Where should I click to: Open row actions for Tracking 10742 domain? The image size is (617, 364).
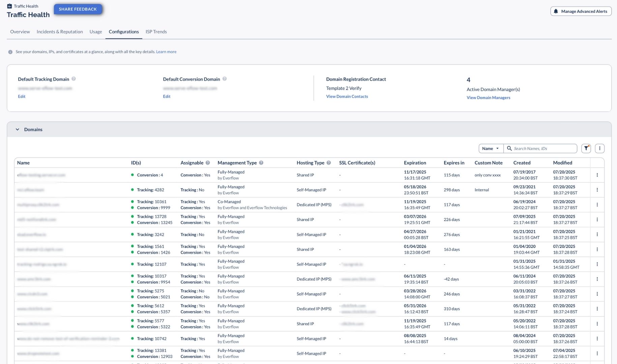[x=597, y=338]
